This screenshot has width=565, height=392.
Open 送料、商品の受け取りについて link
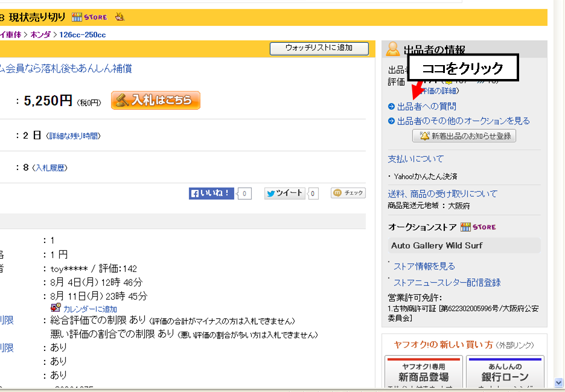(442, 194)
